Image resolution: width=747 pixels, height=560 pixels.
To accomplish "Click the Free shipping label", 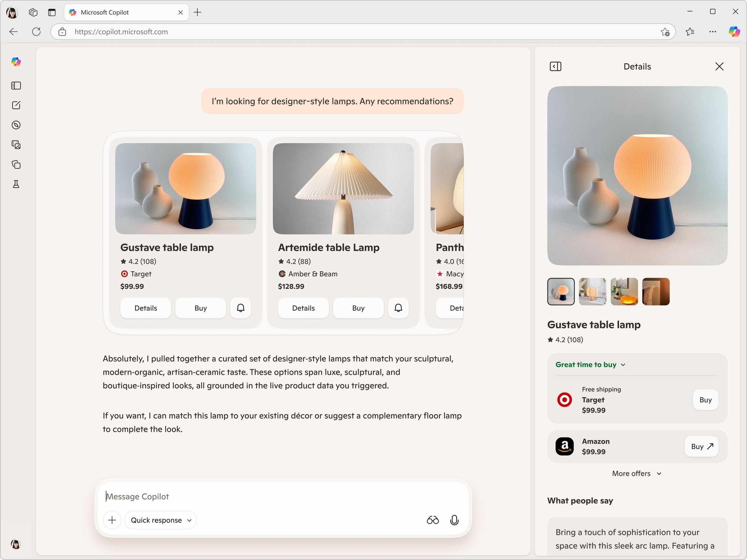I will pyautogui.click(x=601, y=389).
